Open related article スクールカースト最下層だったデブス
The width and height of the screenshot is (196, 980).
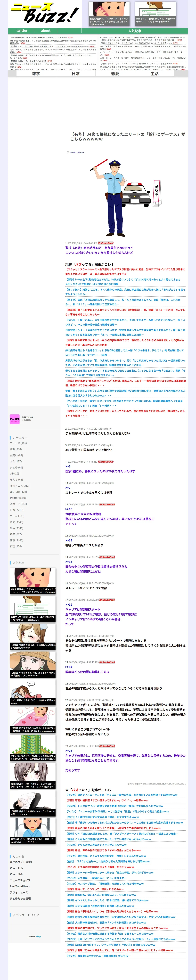click(125, 271)
